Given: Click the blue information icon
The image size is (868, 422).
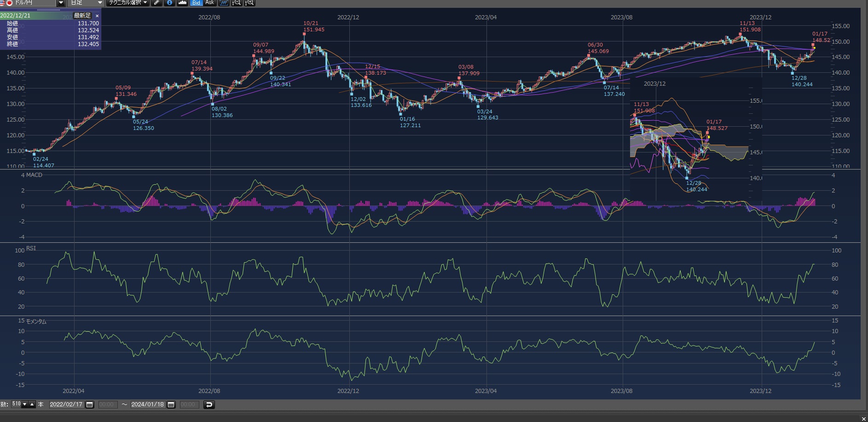Looking at the screenshot, I should click(x=169, y=3).
